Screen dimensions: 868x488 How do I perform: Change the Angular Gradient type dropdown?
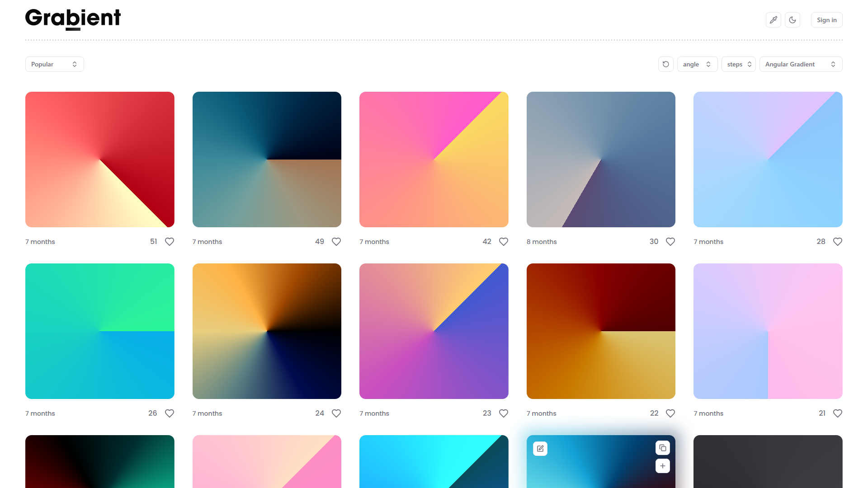point(801,64)
